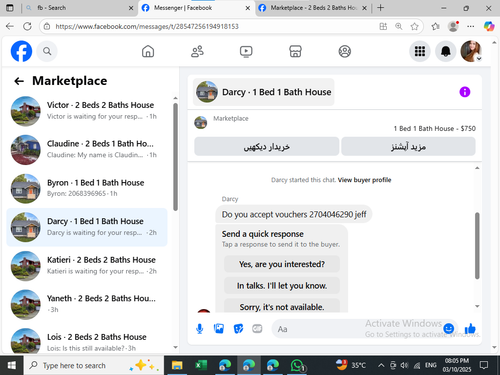Open Claudine - 2 Beds 1 Bath chat
The image size is (500, 375).
pos(87,150)
